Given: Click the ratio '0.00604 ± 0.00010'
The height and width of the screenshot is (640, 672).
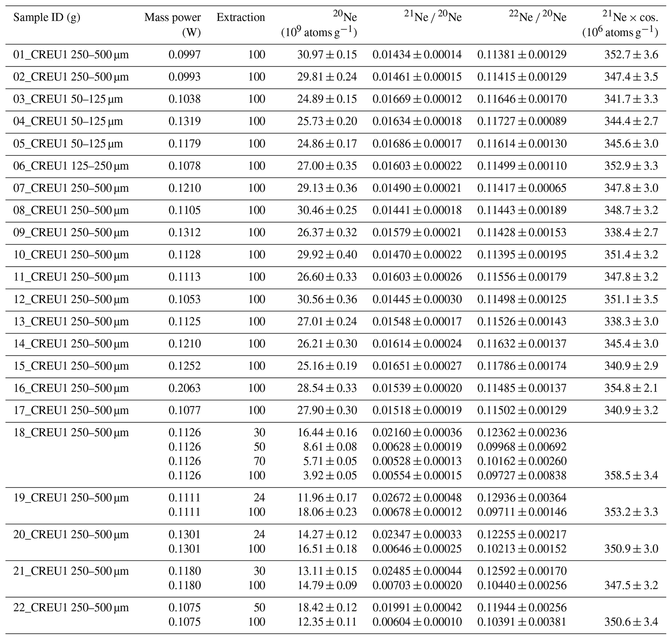Looking at the screenshot, I should 417,621.
